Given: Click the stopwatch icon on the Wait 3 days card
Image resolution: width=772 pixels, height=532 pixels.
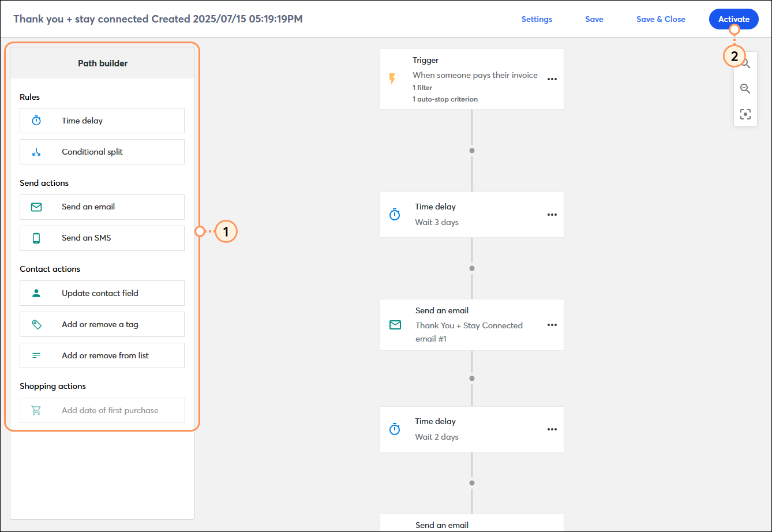Looking at the screenshot, I should click(395, 215).
